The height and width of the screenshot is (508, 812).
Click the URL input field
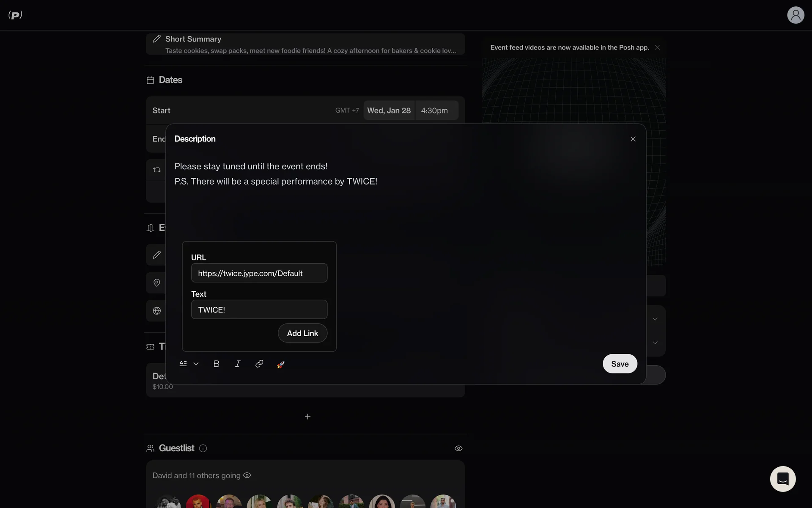(259, 273)
